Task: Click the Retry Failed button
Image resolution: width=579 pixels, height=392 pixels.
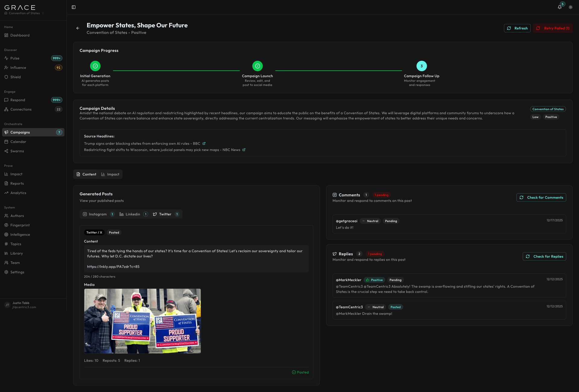Action: (552, 28)
